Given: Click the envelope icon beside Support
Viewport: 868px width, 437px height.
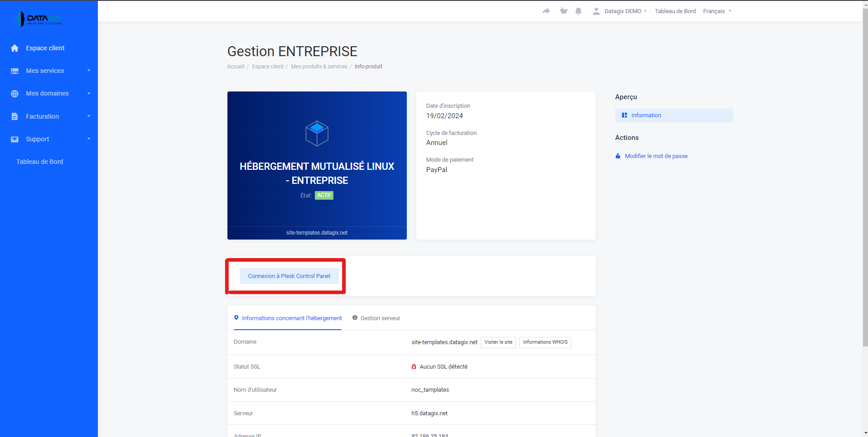Looking at the screenshot, I should click(15, 139).
